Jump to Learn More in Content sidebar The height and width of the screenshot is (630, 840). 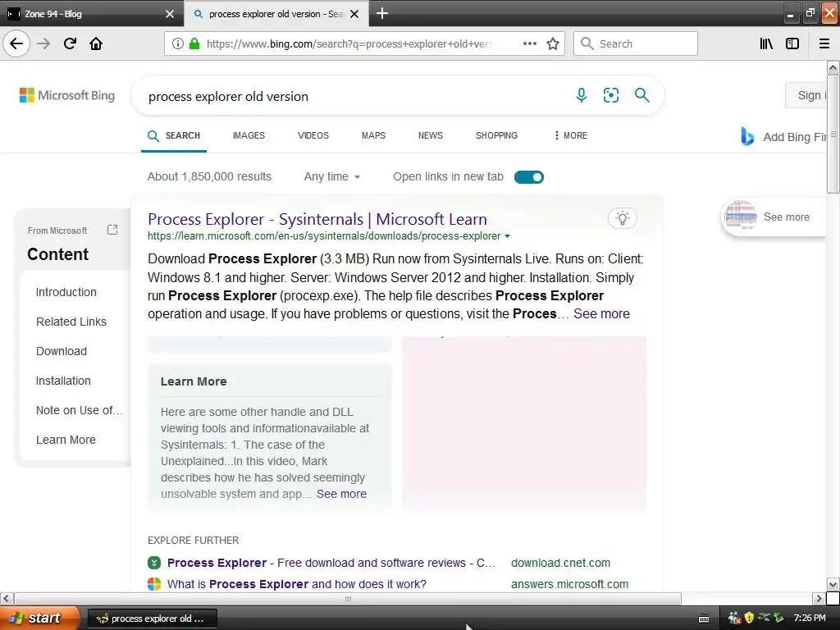66,440
